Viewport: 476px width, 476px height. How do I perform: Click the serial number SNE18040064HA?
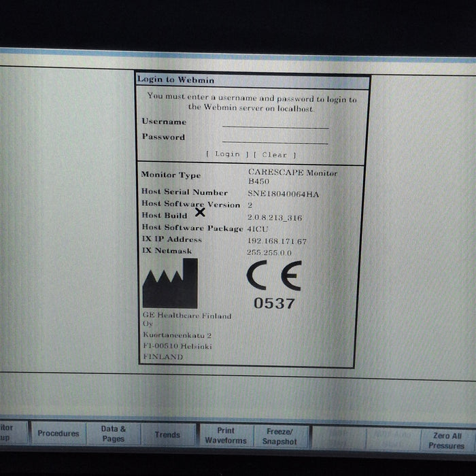[284, 194]
